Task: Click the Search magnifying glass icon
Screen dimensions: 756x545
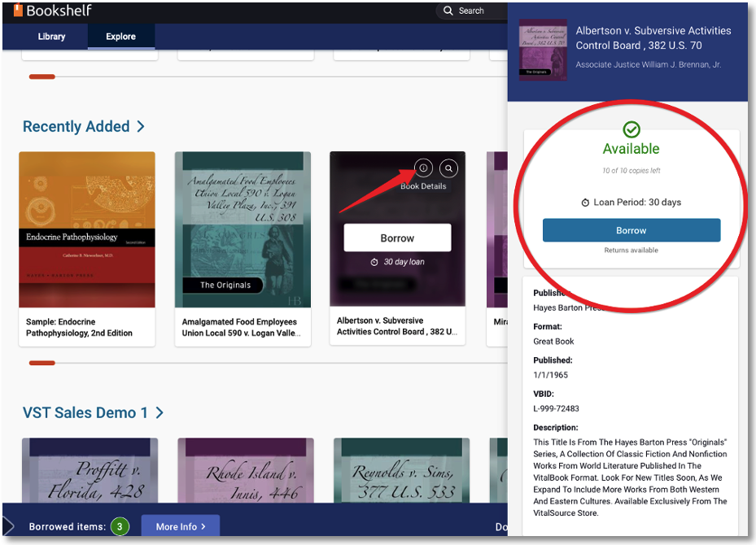Action: 448,11
